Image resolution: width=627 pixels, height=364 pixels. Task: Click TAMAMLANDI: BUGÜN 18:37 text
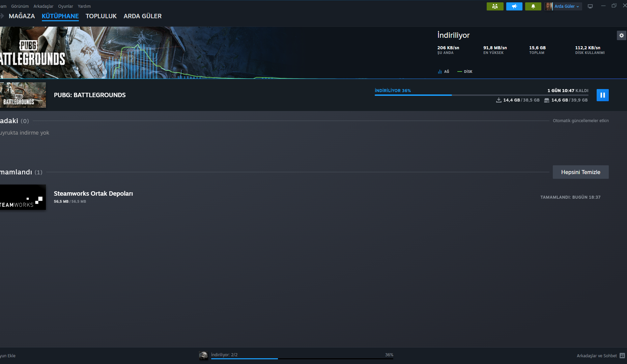click(570, 197)
